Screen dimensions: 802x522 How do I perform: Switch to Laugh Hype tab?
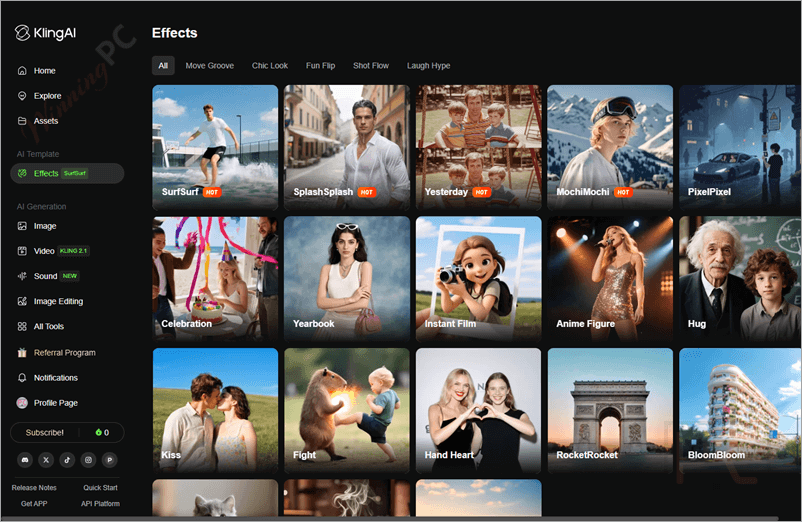click(x=429, y=65)
